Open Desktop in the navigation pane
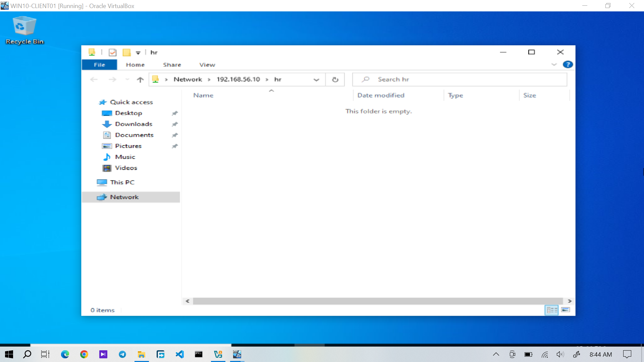Screen dimensions: 644x362 [128, 113]
